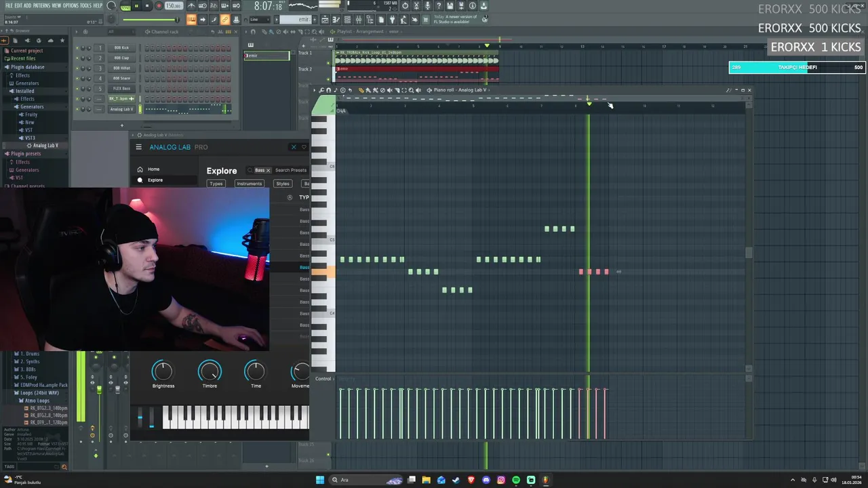
Task: Toggle the piano roll magnet snap icon
Action: click(x=329, y=90)
